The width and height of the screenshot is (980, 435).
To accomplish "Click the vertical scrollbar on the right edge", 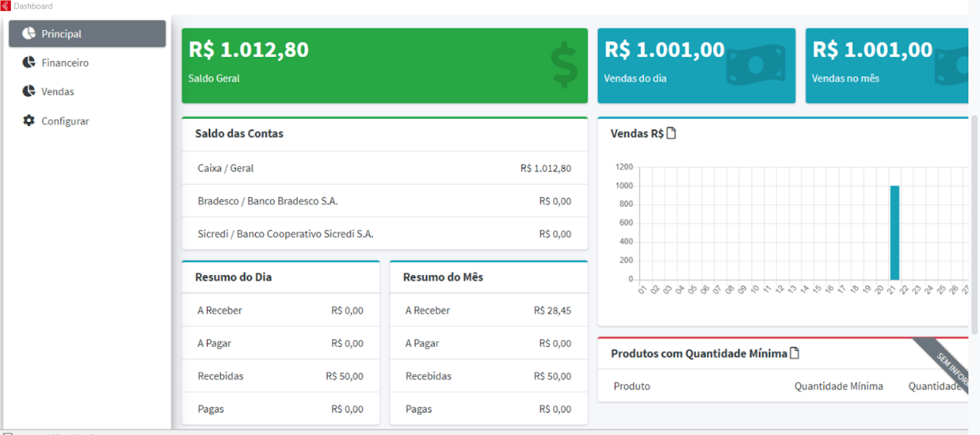I will pos(974,224).
